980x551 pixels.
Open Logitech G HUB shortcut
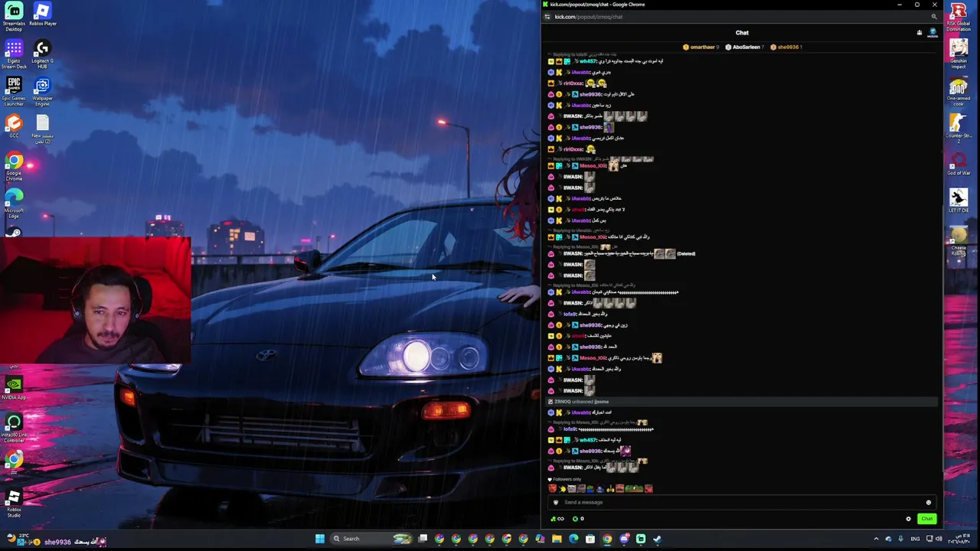(43, 54)
